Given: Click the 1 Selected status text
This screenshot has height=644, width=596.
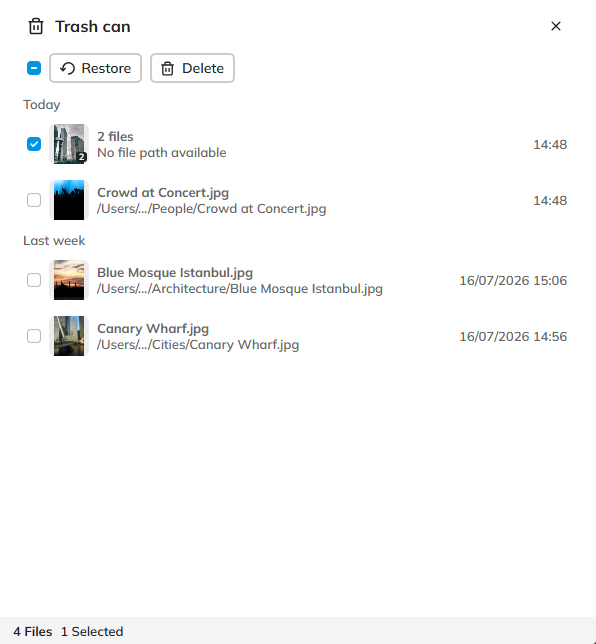Looking at the screenshot, I should tap(92, 631).
